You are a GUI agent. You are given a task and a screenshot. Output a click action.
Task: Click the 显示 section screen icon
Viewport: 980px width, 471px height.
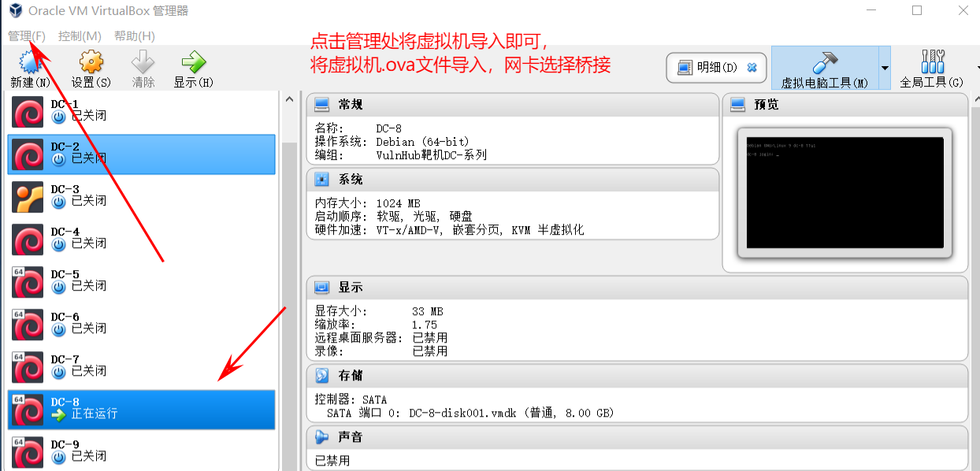tap(321, 287)
